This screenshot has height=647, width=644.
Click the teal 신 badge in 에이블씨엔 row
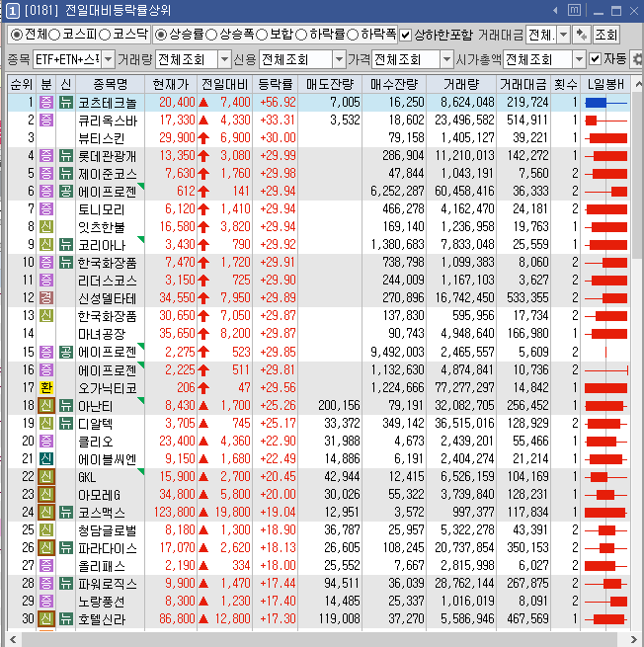[x=46, y=459]
